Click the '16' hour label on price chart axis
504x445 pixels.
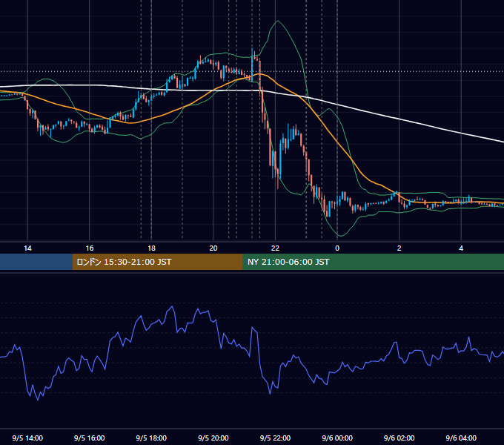[x=90, y=248]
